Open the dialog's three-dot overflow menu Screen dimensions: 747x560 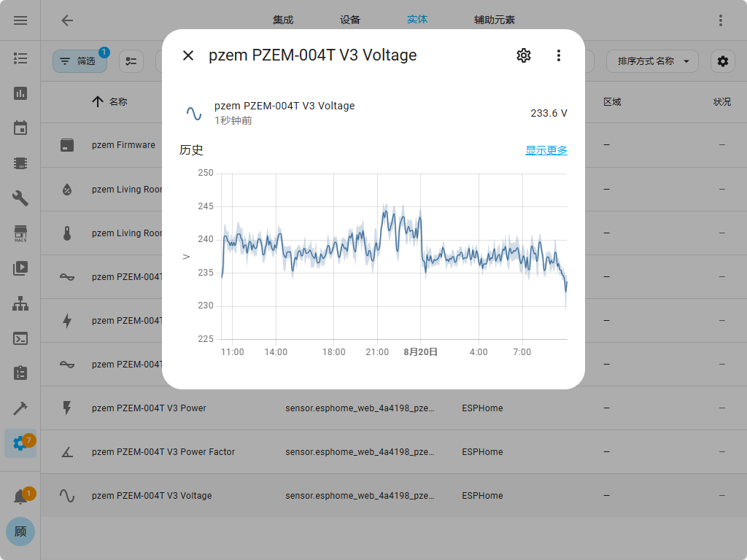click(558, 55)
